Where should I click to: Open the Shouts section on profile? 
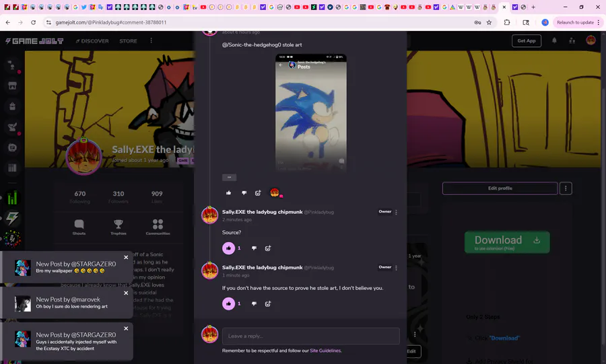[79, 227]
